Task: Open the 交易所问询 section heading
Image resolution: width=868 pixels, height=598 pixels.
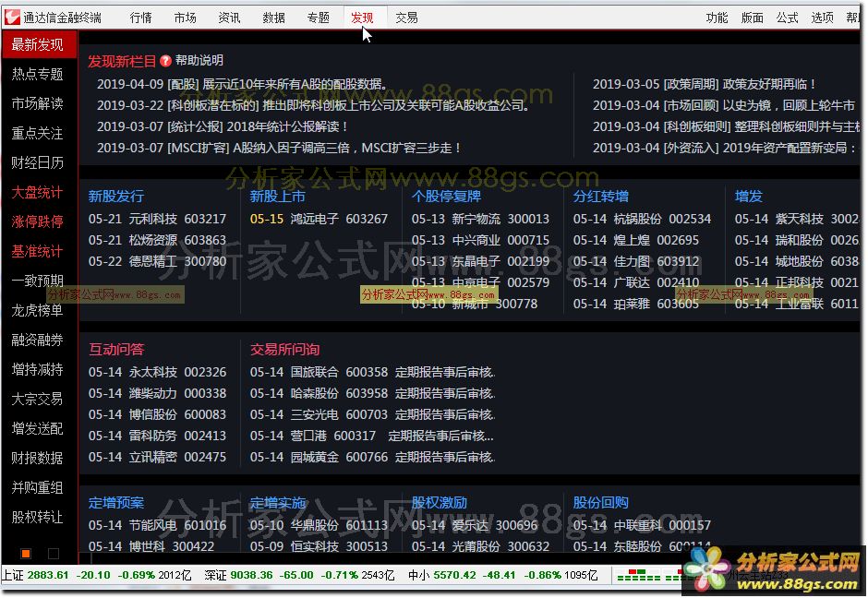Action: click(x=284, y=349)
